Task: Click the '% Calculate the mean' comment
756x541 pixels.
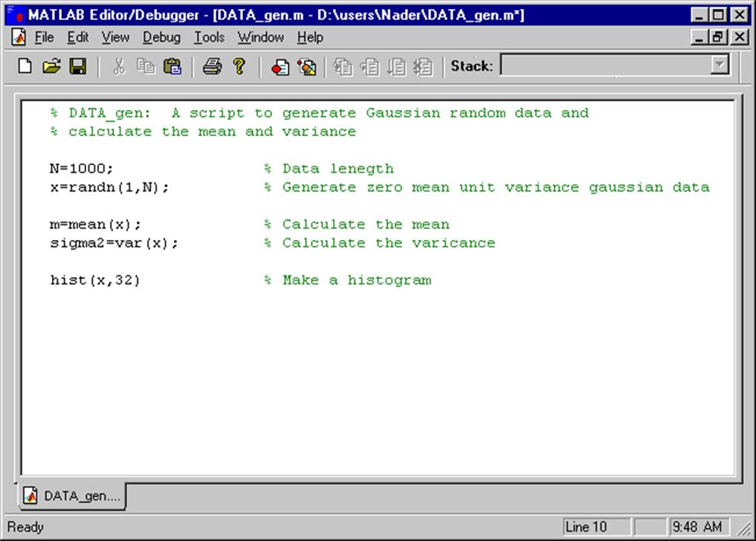Action: pos(356,224)
